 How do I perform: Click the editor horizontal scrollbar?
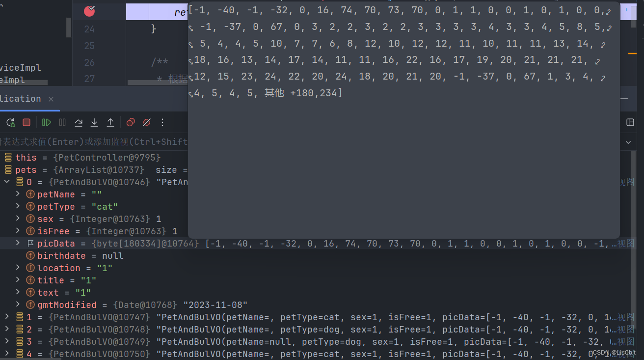click(157, 83)
